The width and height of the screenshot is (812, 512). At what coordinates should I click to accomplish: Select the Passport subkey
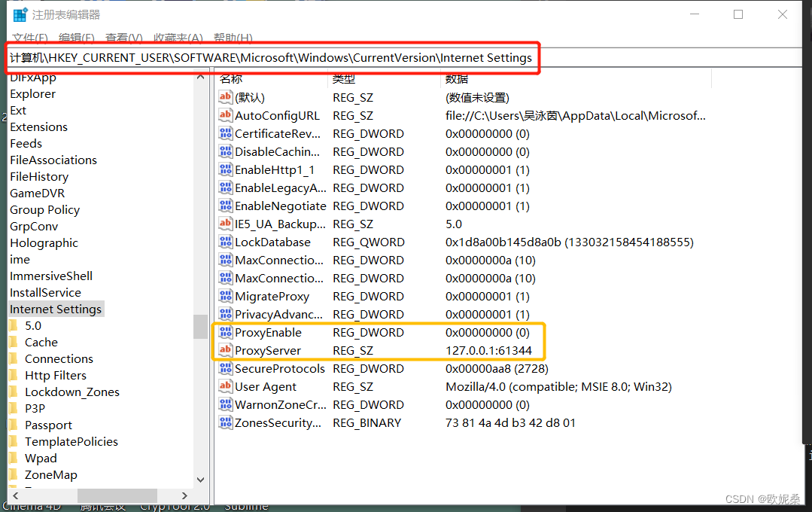[48, 425]
